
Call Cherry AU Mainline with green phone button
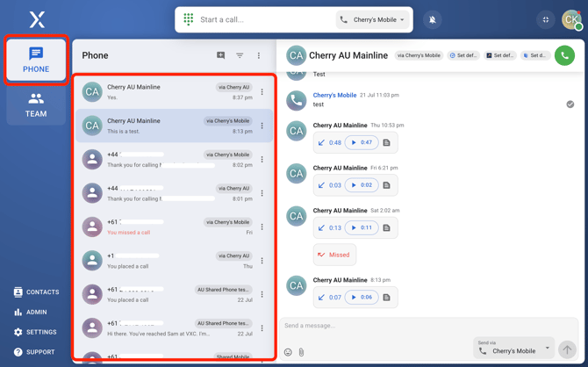(x=564, y=55)
